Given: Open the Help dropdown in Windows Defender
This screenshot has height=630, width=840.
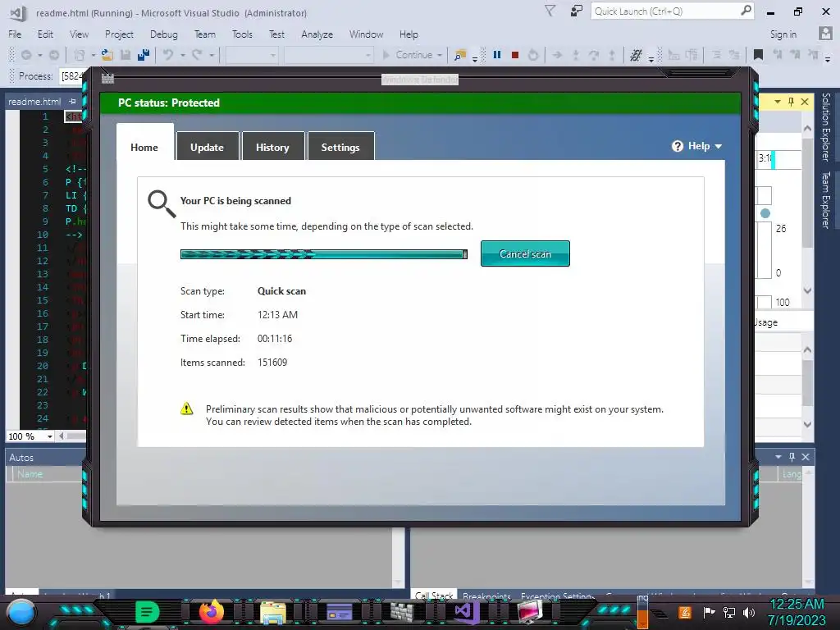Looking at the screenshot, I should (697, 146).
